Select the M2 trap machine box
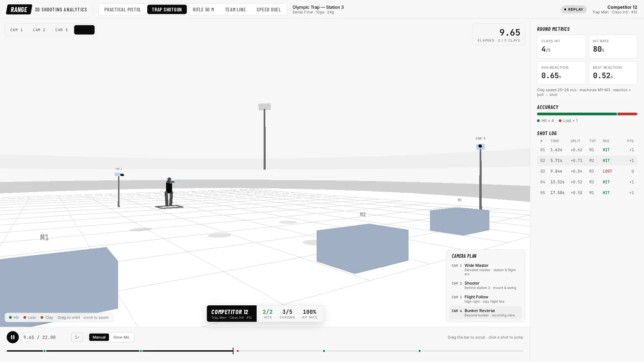This screenshot has height=362, width=644. point(362,248)
